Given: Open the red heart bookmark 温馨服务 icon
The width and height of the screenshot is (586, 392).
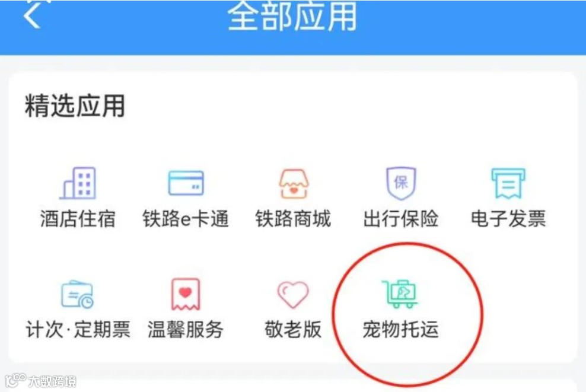Looking at the screenshot, I should (186, 295).
